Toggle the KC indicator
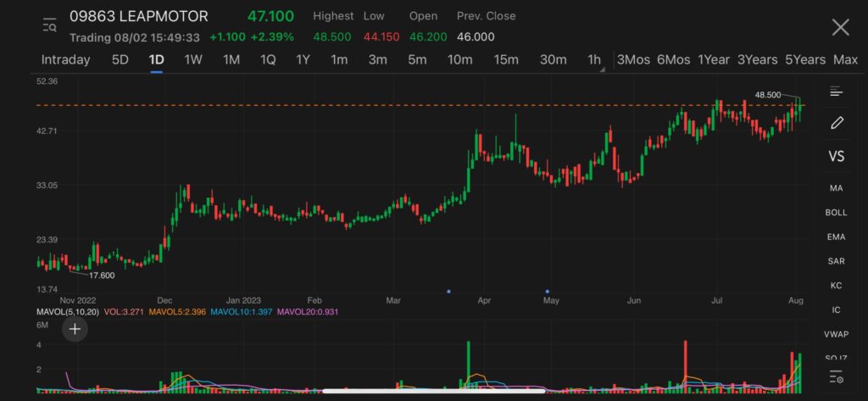The height and width of the screenshot is (401, 868). pyautogui.click(x=836, y=286)
